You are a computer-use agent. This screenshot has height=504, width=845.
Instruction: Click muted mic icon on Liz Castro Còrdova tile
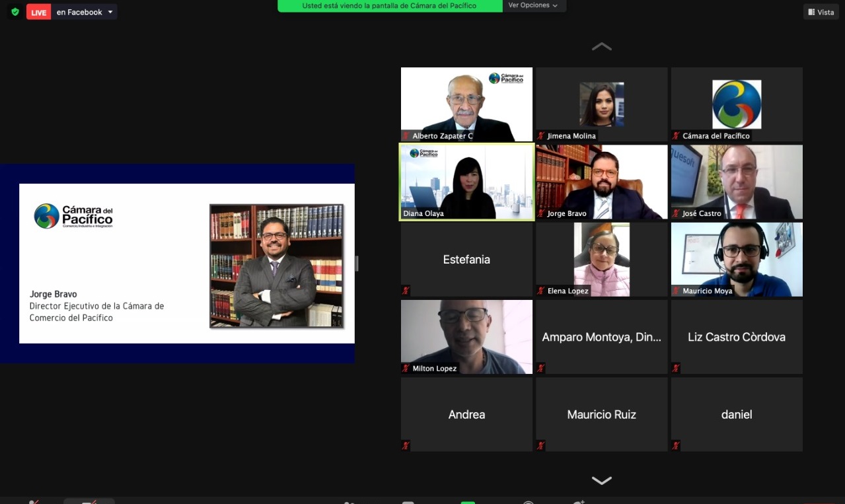point(676,368)
